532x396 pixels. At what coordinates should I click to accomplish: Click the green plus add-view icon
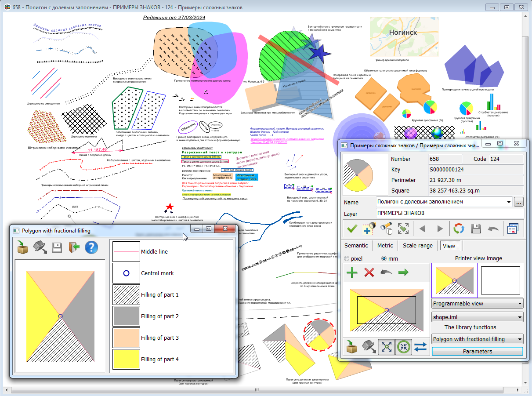coord(352,272)
